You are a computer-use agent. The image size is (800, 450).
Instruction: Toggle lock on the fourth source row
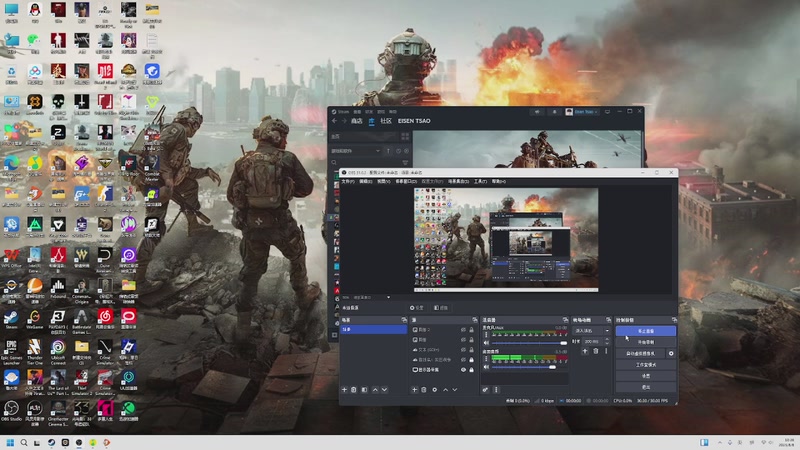471,360
